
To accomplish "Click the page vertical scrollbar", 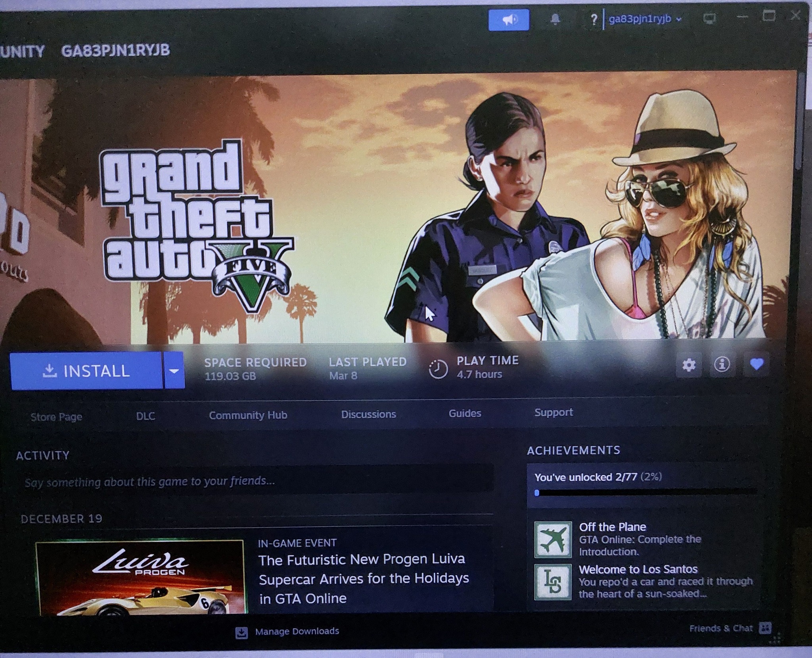I will tap(801, 121).
